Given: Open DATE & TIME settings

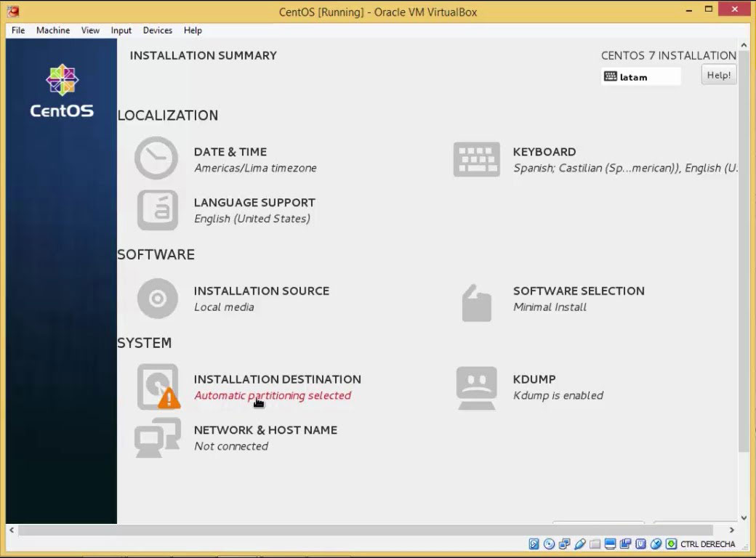Looking at the screenshot, I should tap(230, 152).
